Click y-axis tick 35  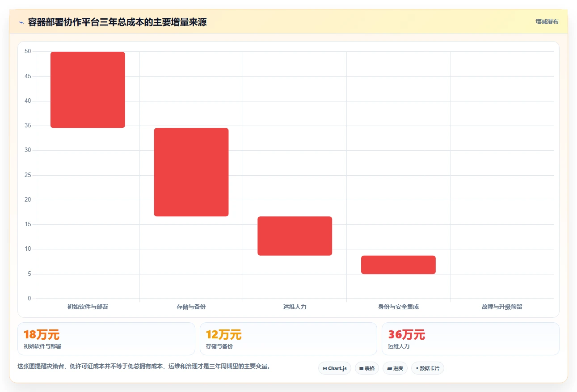click(28, 126)
